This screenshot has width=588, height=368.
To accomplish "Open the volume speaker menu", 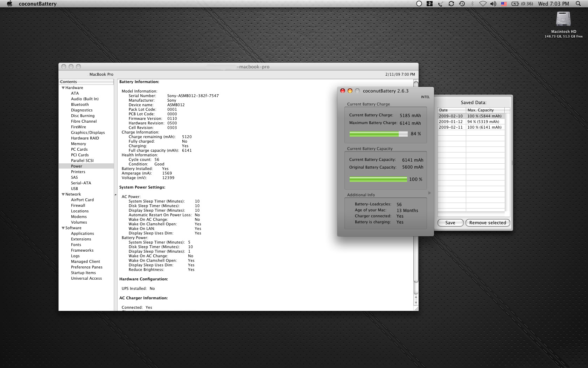I will pyautogui.click(x=493, y=4).
